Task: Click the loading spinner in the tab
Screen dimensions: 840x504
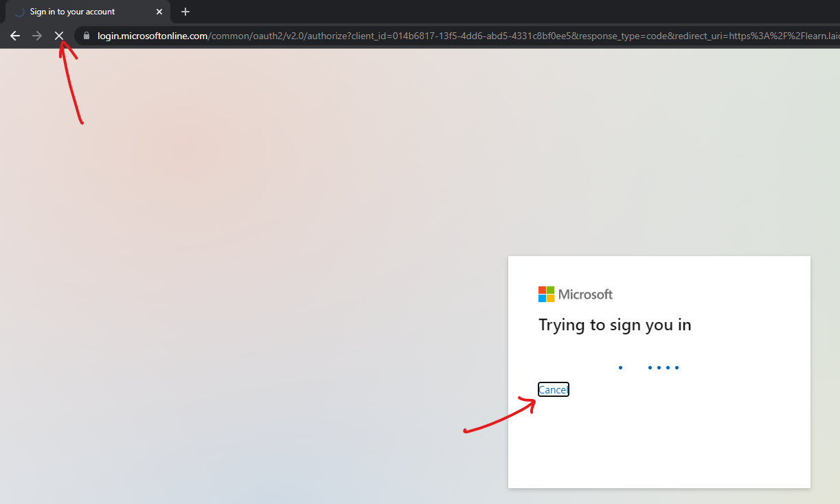Action: [19, 12]
